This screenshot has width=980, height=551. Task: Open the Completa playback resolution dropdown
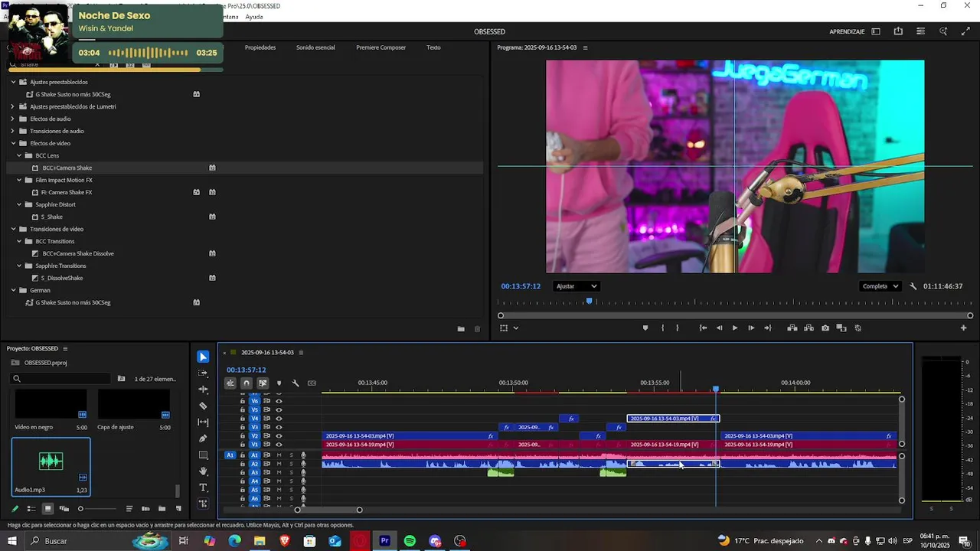click(880, 286)
